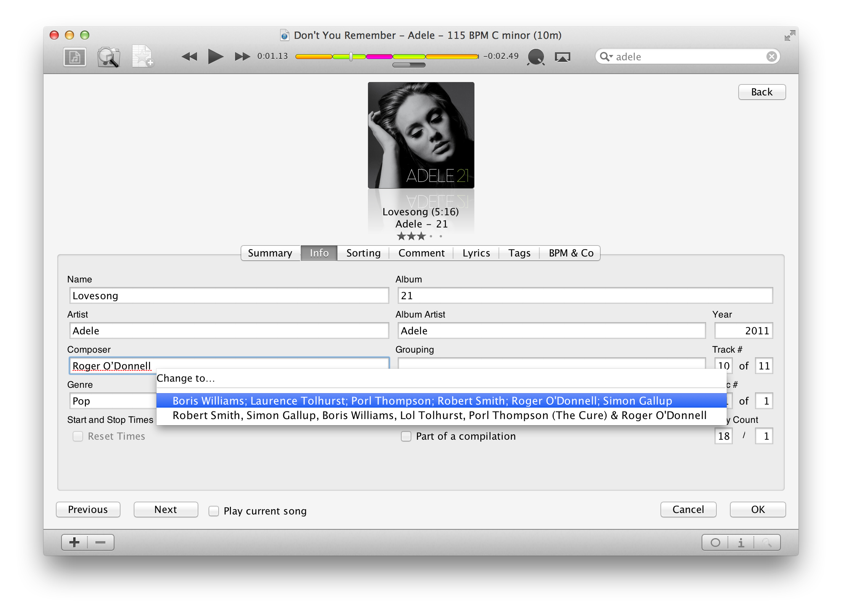
Task: Confirm with the OK button
Action: (758, 510)
